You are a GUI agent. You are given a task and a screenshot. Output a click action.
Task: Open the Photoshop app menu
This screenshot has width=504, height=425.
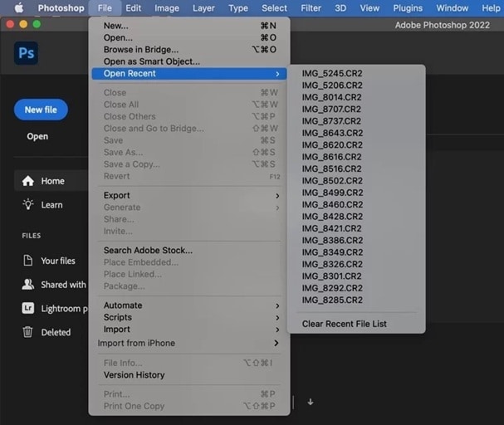(x=61, y=8)
